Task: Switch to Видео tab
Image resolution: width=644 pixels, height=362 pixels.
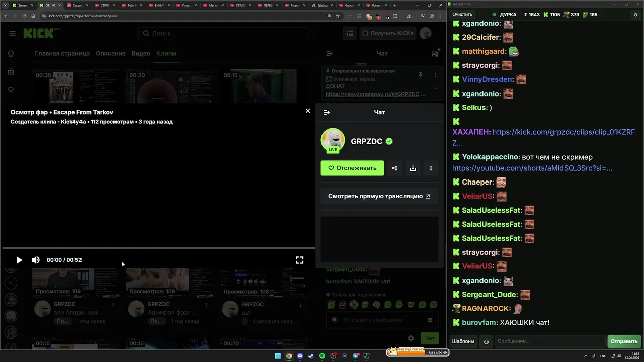Action: 141,53
